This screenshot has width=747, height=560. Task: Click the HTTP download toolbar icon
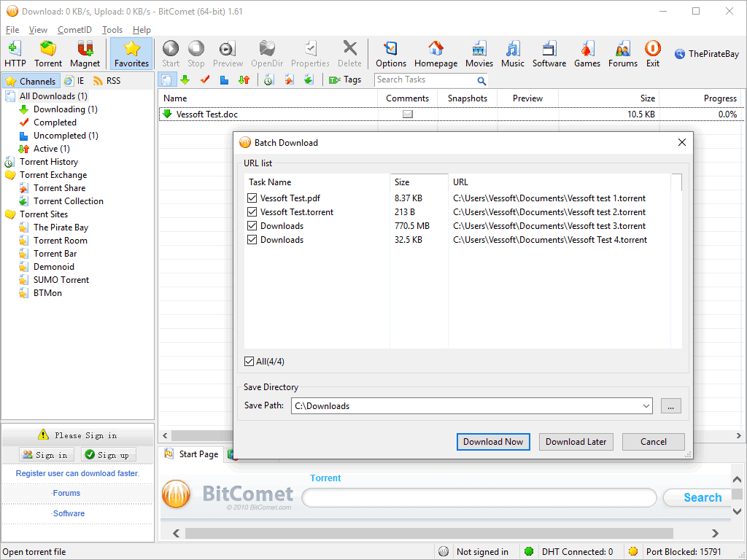pyautogui.click(x=15, y=54)
